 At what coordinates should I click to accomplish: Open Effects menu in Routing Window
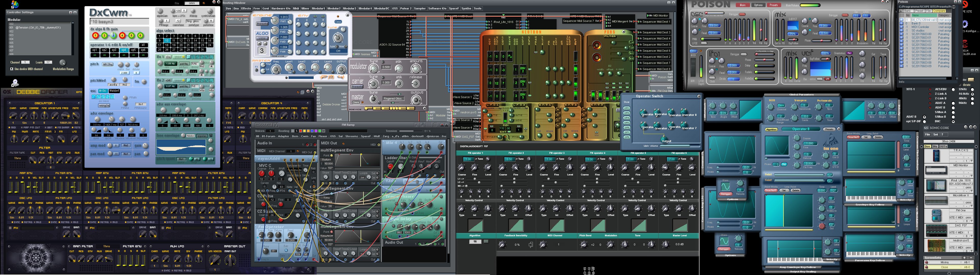tap(246, 8)
